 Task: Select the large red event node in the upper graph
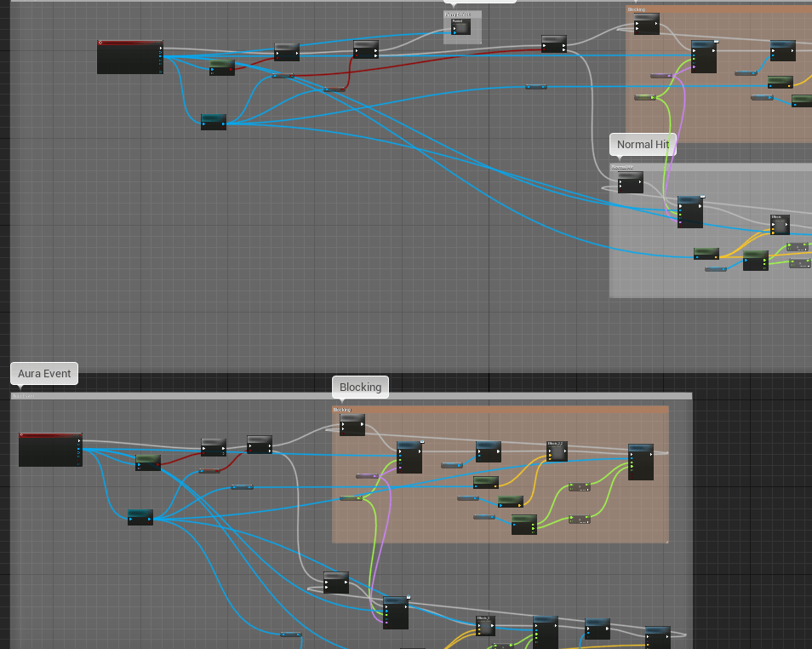click(x=129, y=56)
